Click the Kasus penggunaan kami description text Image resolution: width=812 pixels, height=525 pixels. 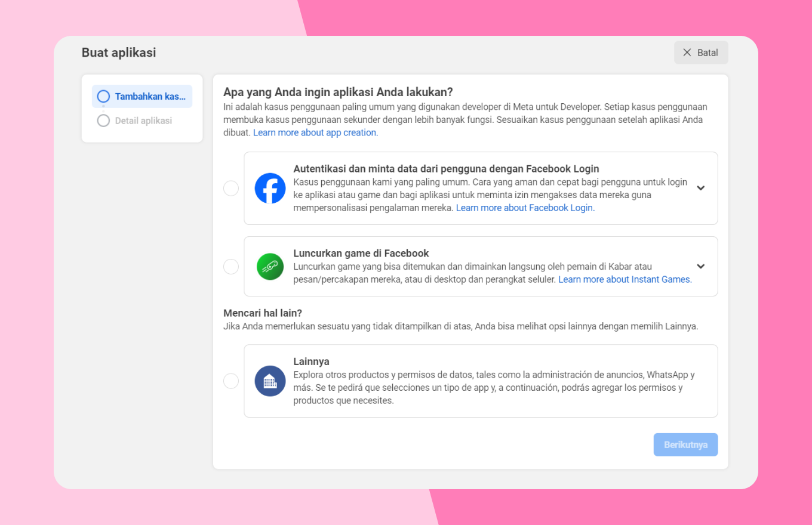click(490, 195)
